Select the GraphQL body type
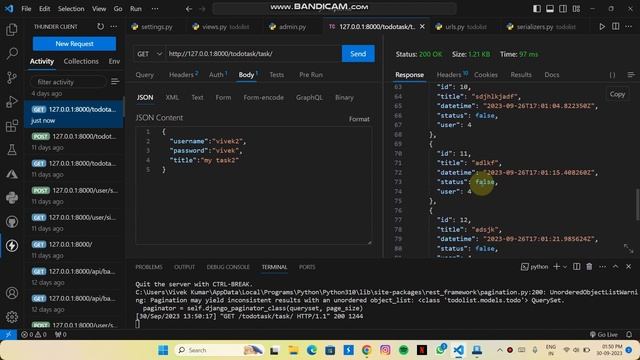This screenshot has height=360, width=640. click(309, 98)
